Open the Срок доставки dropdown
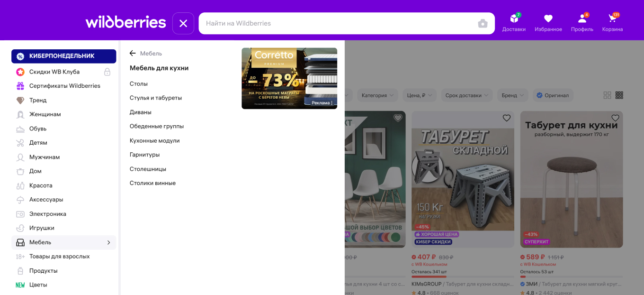 click(x=466, y=95)
